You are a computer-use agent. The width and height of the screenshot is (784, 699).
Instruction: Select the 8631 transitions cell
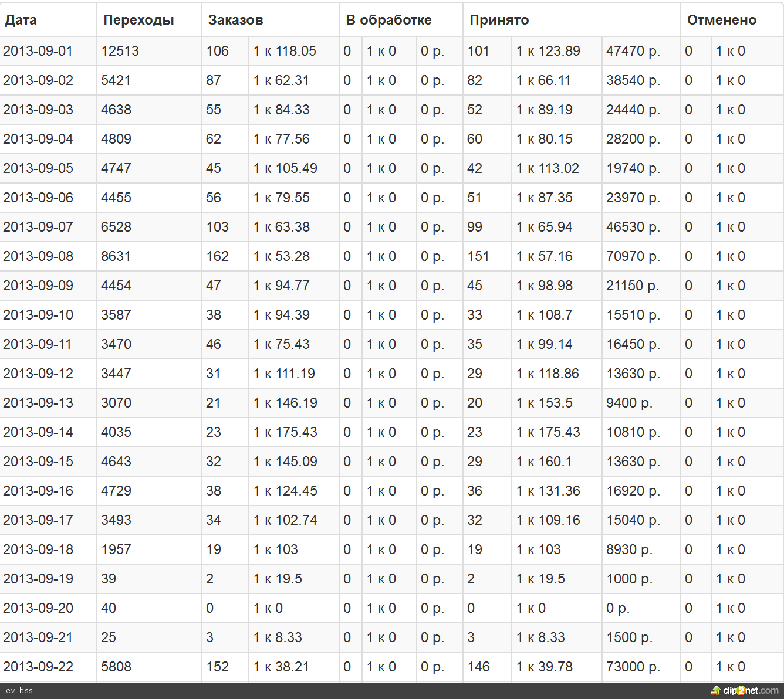(x=116, y=256)
